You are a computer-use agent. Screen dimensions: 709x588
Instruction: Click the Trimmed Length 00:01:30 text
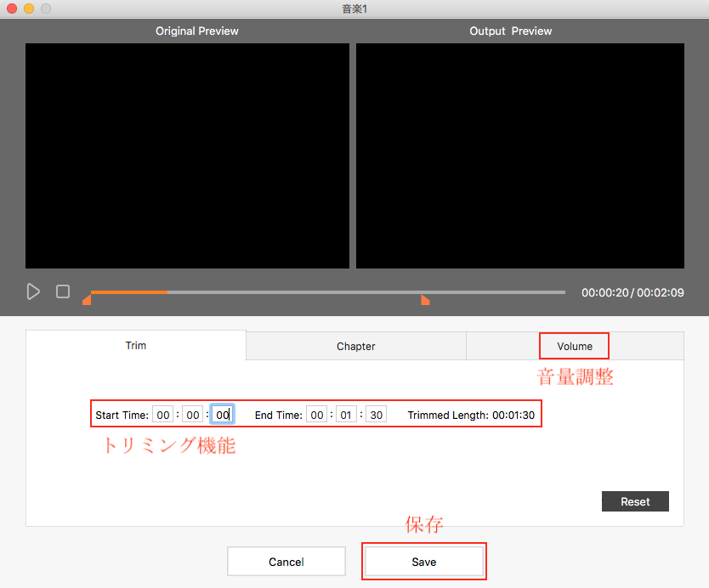click(471, 416)
